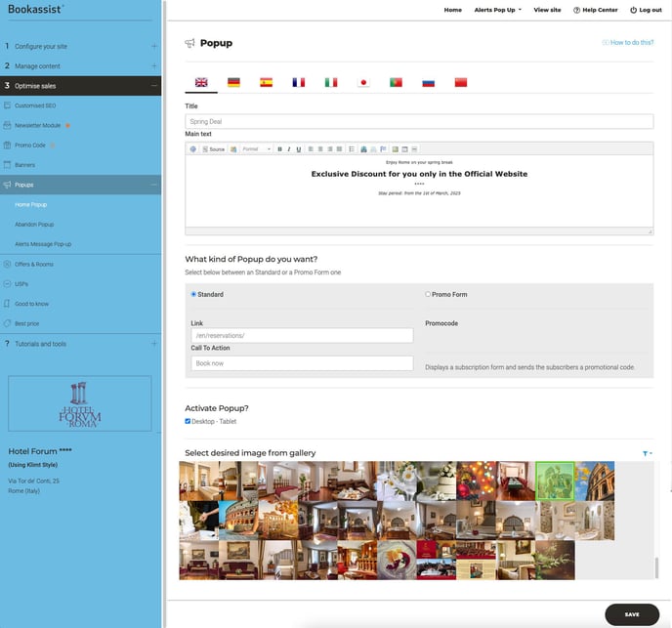The width and height of the screenshot is (672, 628).
Task: Expand the Configure your site section
Action: tap(153, 46)
